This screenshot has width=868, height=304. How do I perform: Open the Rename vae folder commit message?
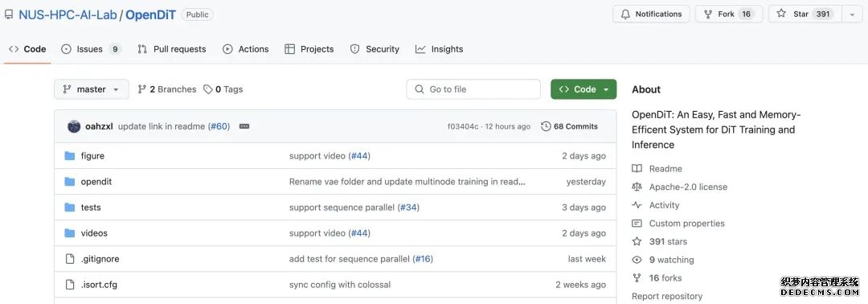(x=407, y=182)
